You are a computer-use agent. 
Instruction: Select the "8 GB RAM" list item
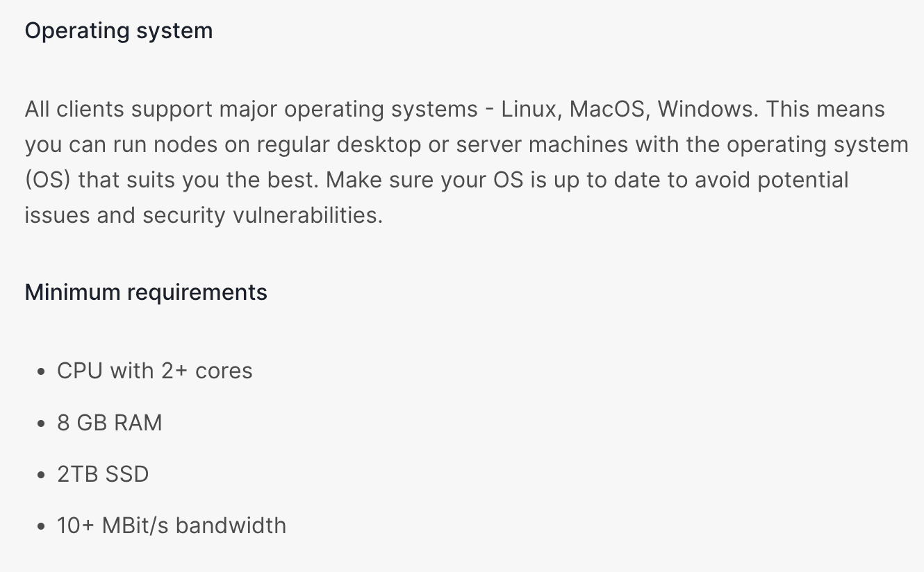pos(109,423)
